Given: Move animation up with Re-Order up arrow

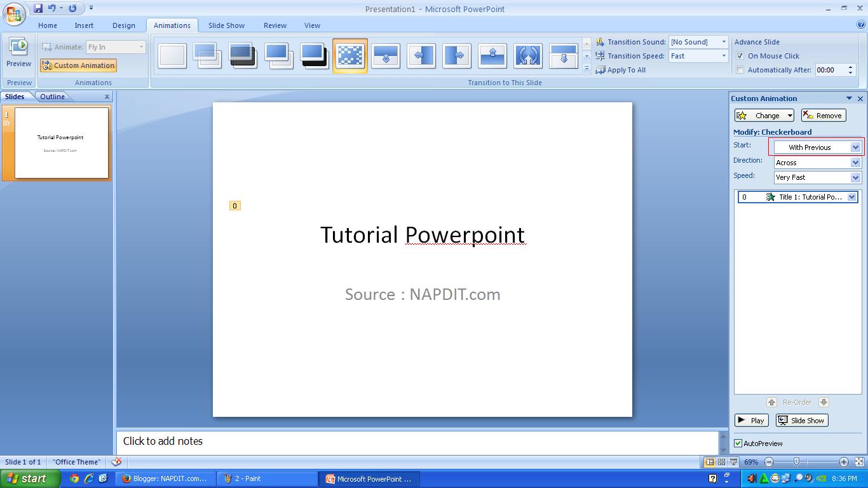Looking at the screenshot, I should [x=771, y=402].
